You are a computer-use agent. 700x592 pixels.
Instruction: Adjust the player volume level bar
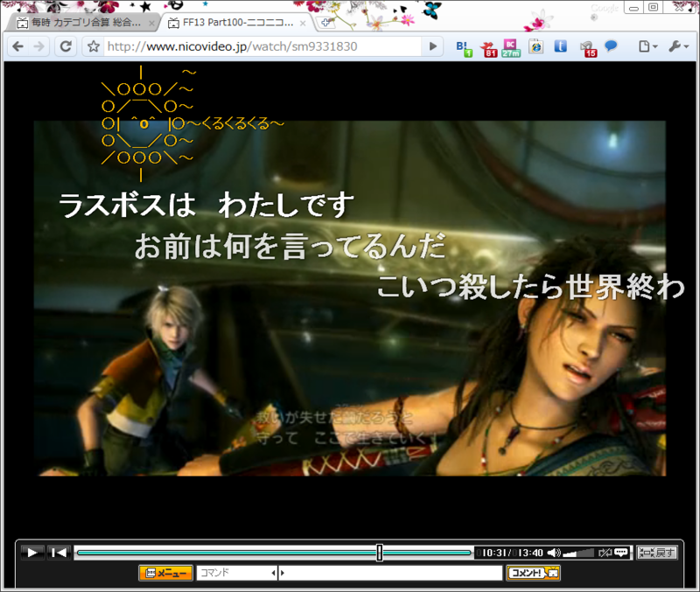578,554
